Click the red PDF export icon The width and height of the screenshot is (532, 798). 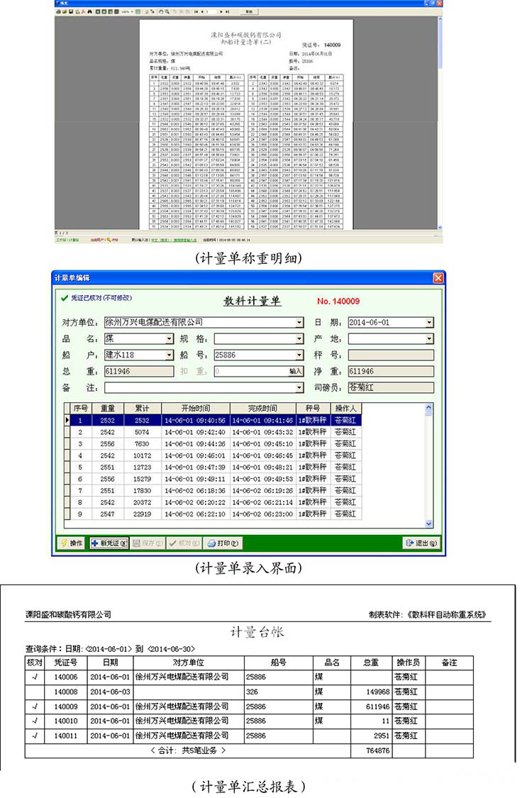[x=83, y=12]
